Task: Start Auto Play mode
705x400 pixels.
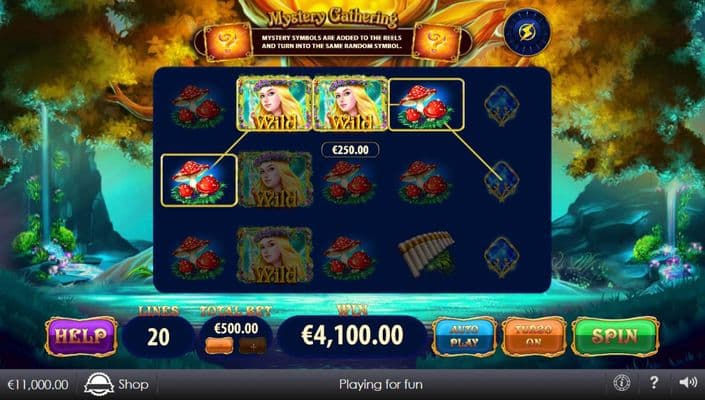Action: (464, 336)
